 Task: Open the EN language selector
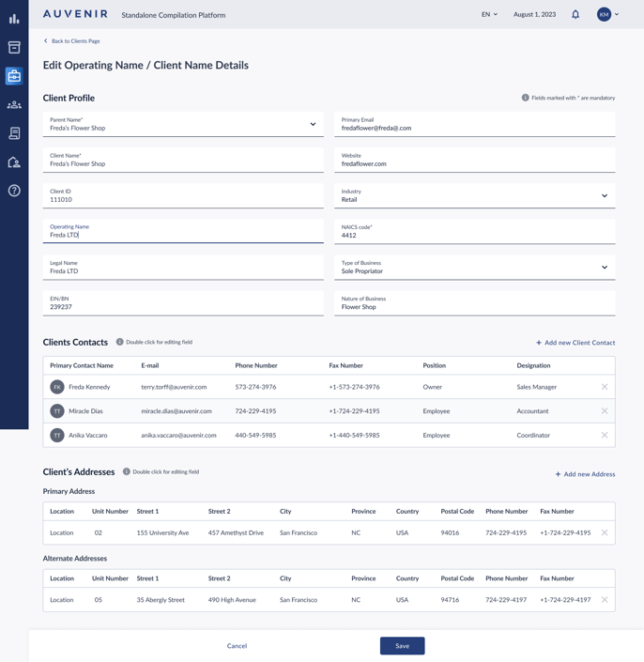[489, 15]
